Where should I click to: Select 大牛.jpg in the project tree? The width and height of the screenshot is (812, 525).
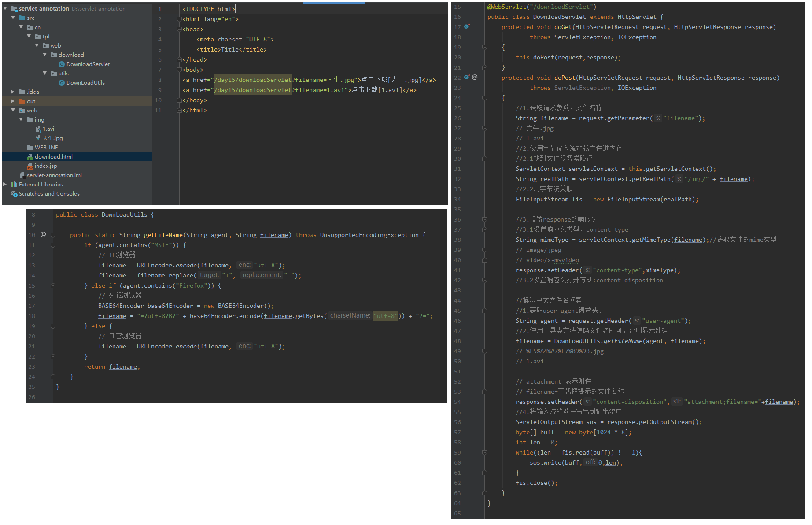[x=53, y=138]
